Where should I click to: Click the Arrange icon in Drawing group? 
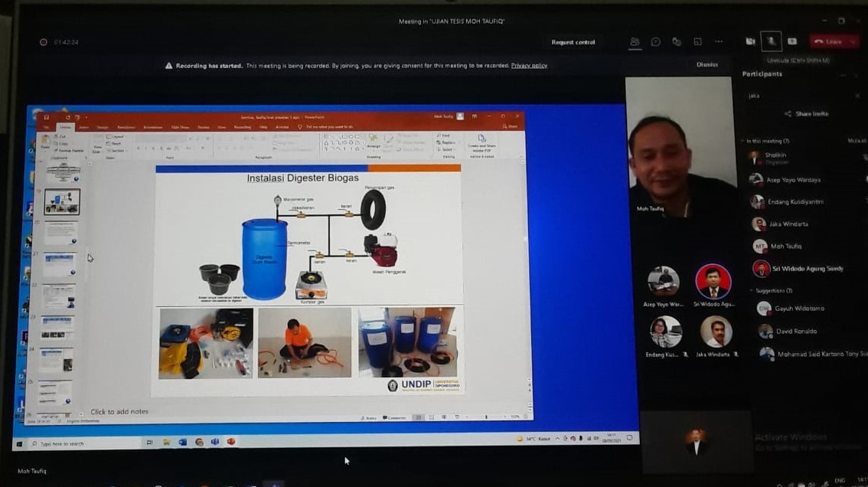373,141
